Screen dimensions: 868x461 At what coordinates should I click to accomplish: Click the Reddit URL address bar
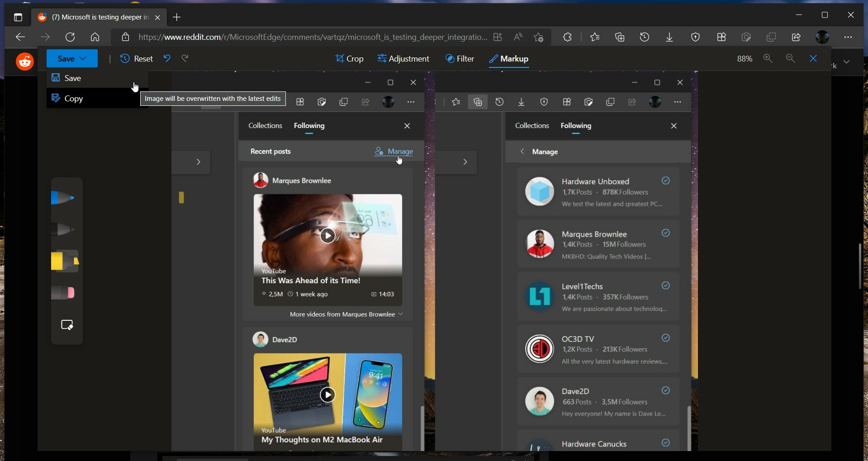pyautogui.click(x=312, y=37)
